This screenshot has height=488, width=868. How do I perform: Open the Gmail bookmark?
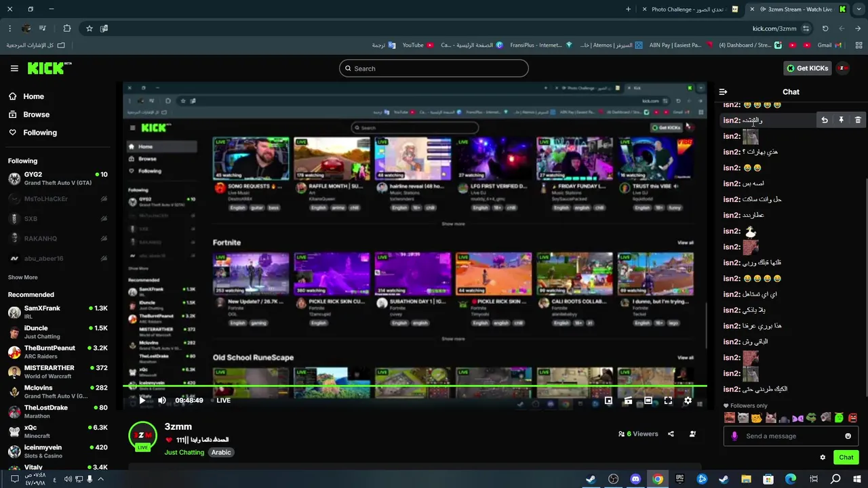[829, 45]
